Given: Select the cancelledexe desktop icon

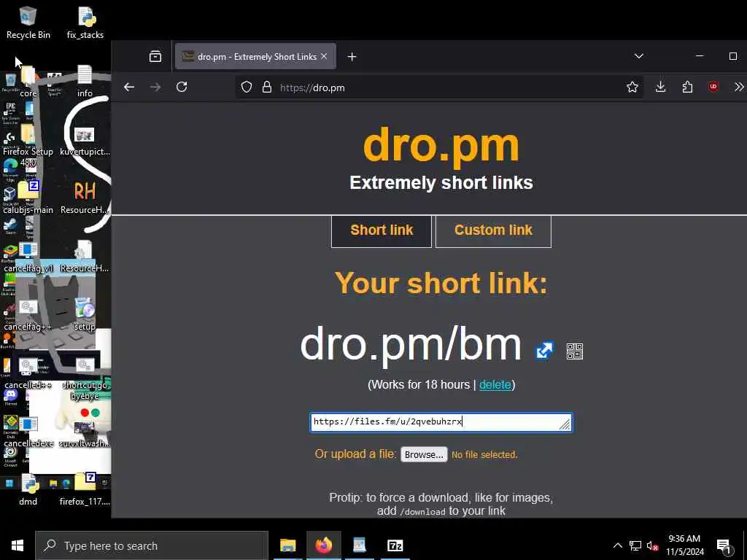Looking at the screenshot, I should pos(28,432).
